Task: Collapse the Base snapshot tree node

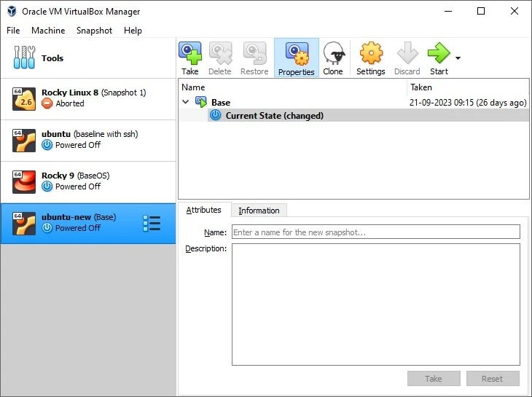Action: pyautogui.click(x=186, y=103)
